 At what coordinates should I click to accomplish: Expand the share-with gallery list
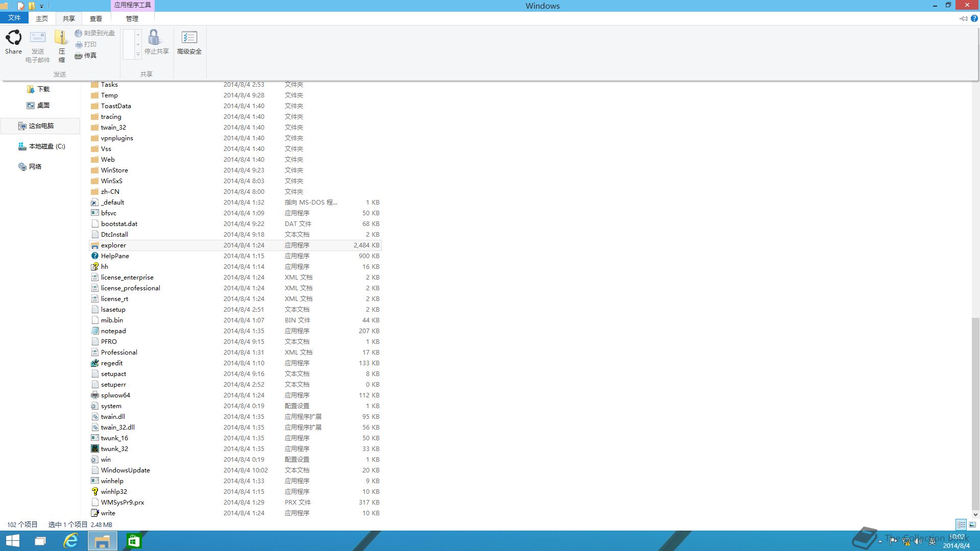138,54
